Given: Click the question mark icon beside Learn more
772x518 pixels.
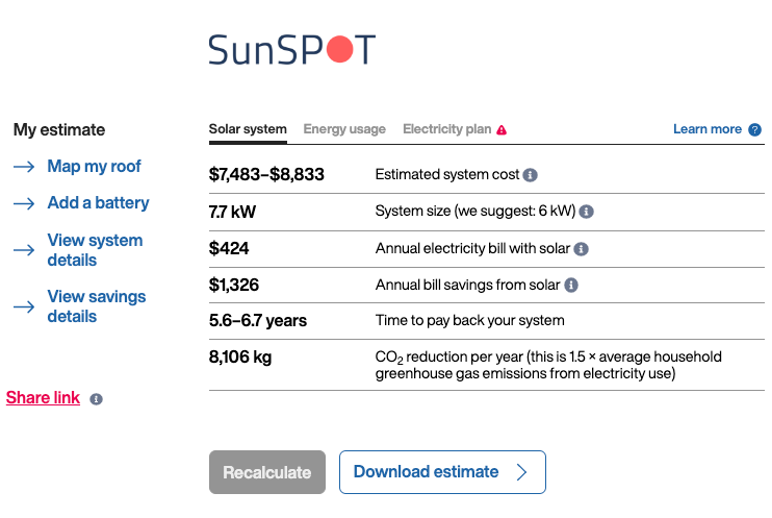Looking at the screenshot, I should pyautogui.click(x=754, y=130).
